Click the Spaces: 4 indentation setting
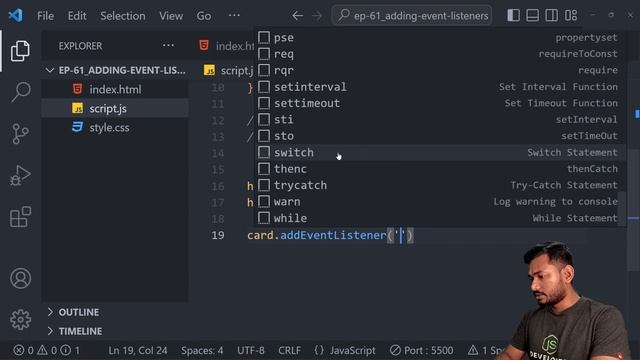640x360 pixels. [x=202, y=350]
